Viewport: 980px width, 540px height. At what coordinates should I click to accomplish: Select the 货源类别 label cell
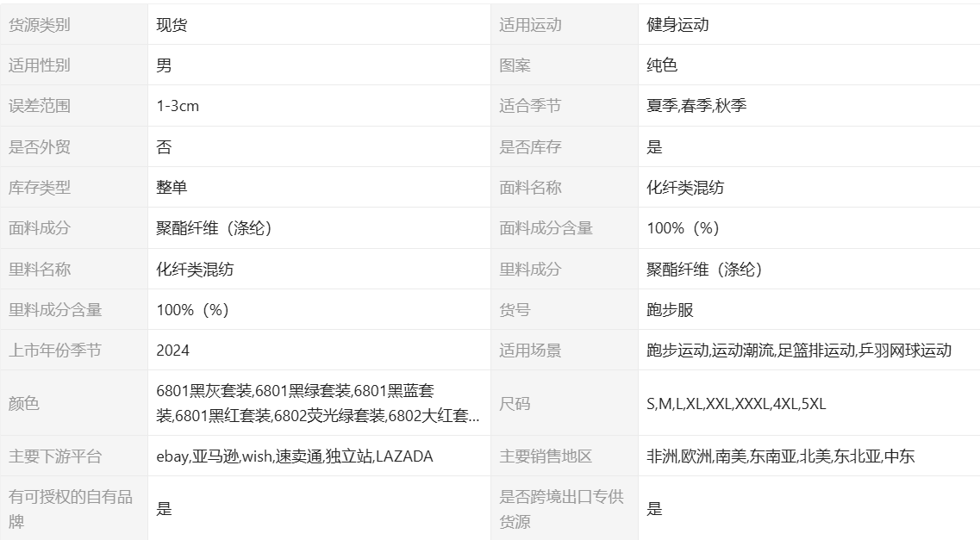click(x=40, y=25)
